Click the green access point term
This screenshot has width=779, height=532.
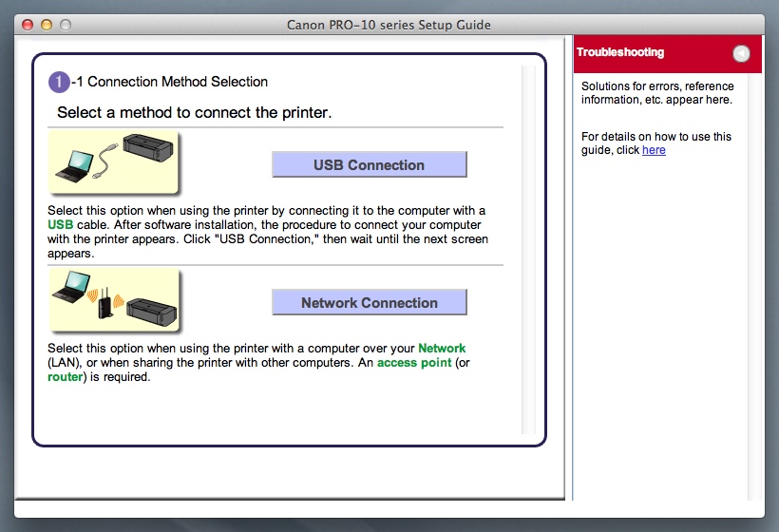pyautogui.click(x=414, y=363)
